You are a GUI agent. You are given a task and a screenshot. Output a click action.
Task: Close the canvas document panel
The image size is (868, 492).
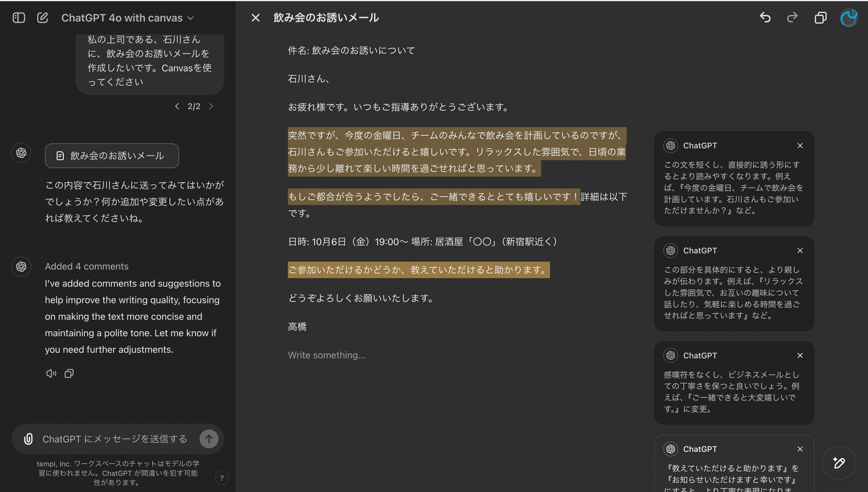(256, 18)
